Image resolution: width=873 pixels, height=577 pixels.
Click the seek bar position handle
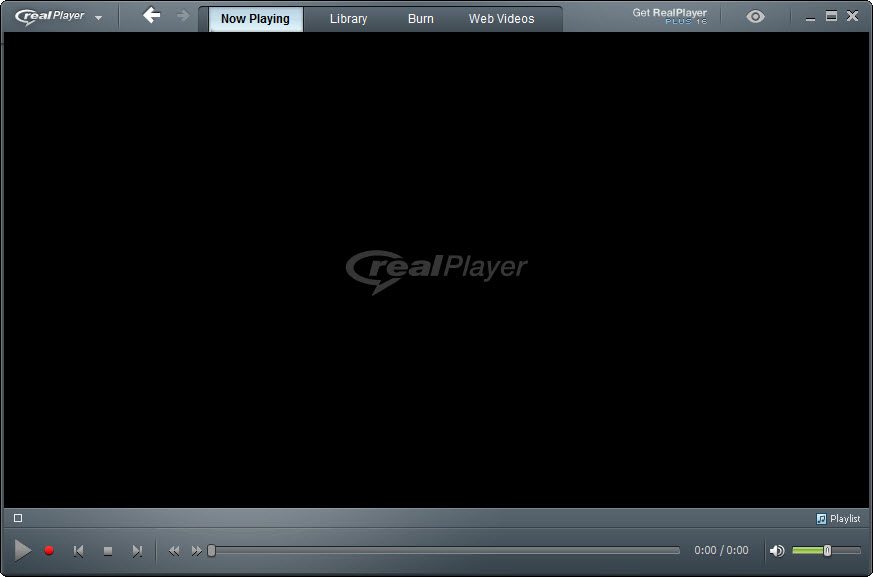(x=212, y=550)
